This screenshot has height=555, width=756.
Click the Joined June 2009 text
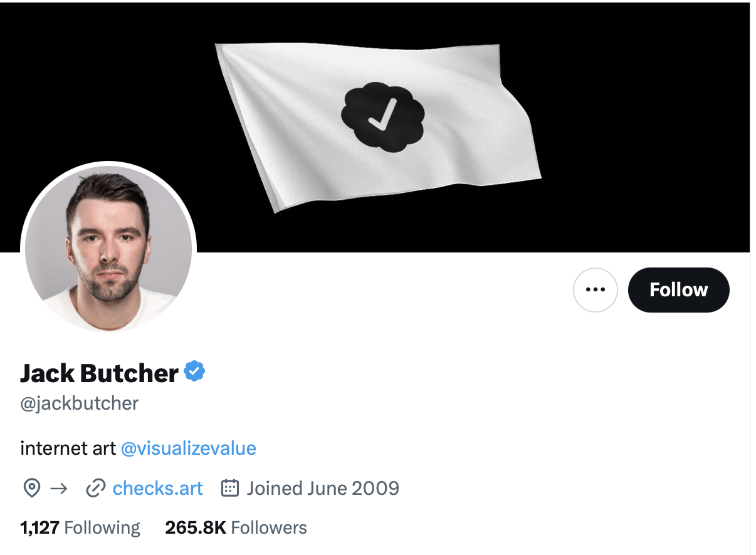pyautogui.click(x=323, y=488)
